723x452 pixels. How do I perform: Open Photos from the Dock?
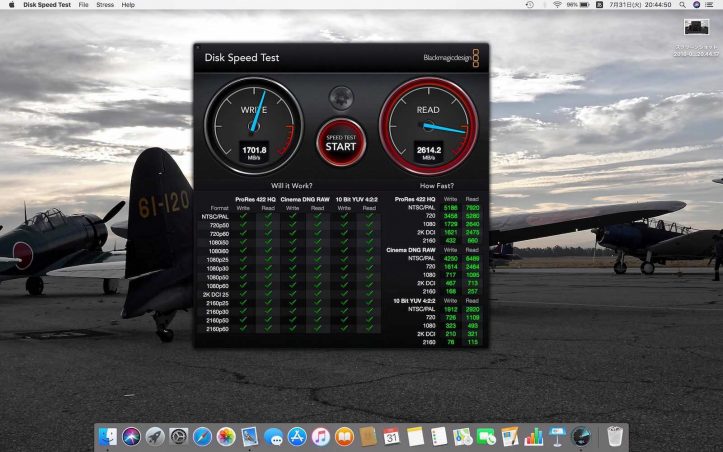[x=226, y=436]
